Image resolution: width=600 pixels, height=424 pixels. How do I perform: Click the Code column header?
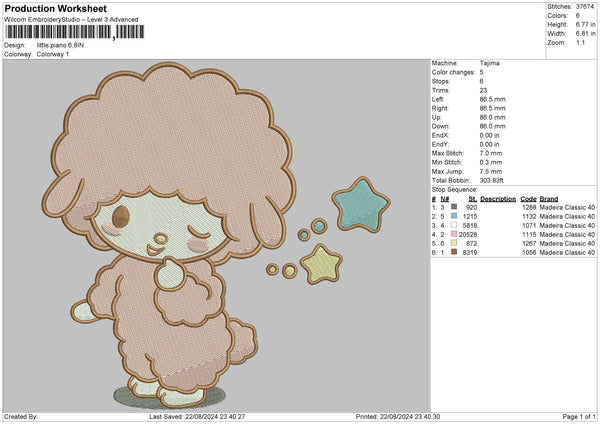tap(529, 198)
